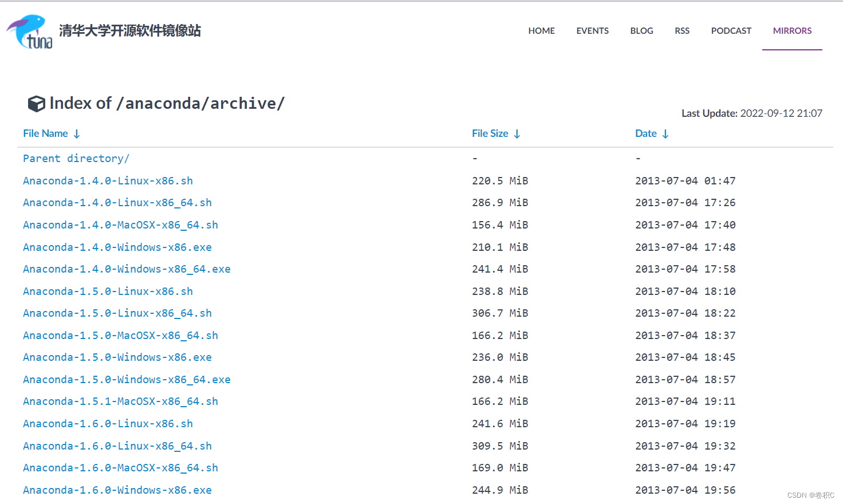The image size is (843, 504).
Task: Click the package box icon beside Index of
Action: tap(37, 104)
